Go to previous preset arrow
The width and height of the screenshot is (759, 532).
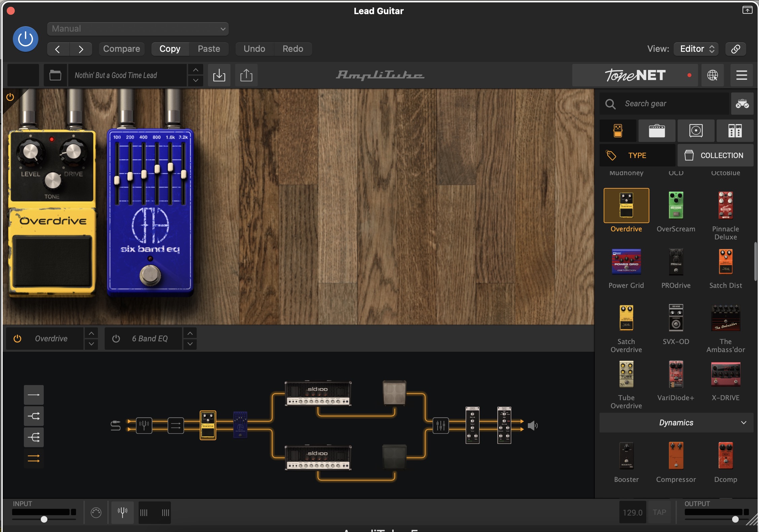click(58, 49)
